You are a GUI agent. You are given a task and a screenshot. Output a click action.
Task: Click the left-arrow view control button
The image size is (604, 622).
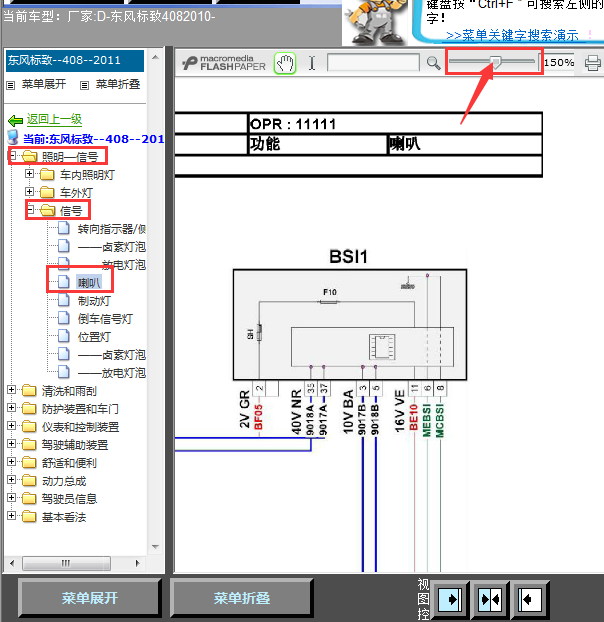529,599
